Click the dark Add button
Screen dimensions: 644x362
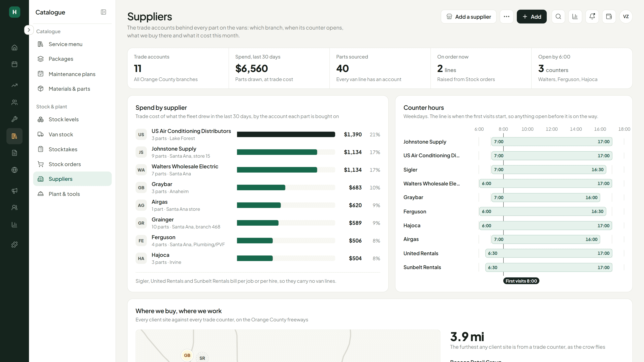pos(532,16)
